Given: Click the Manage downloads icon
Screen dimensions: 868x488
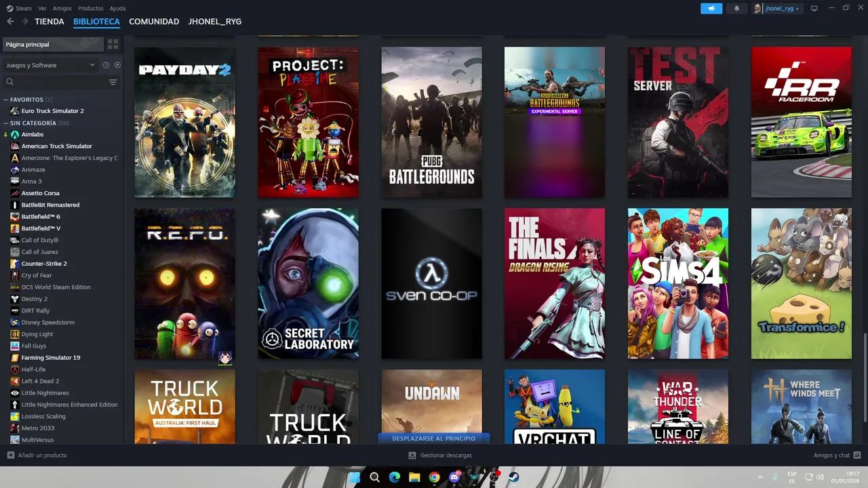Looking at the screenshot, I should click(x=412, y=455).
